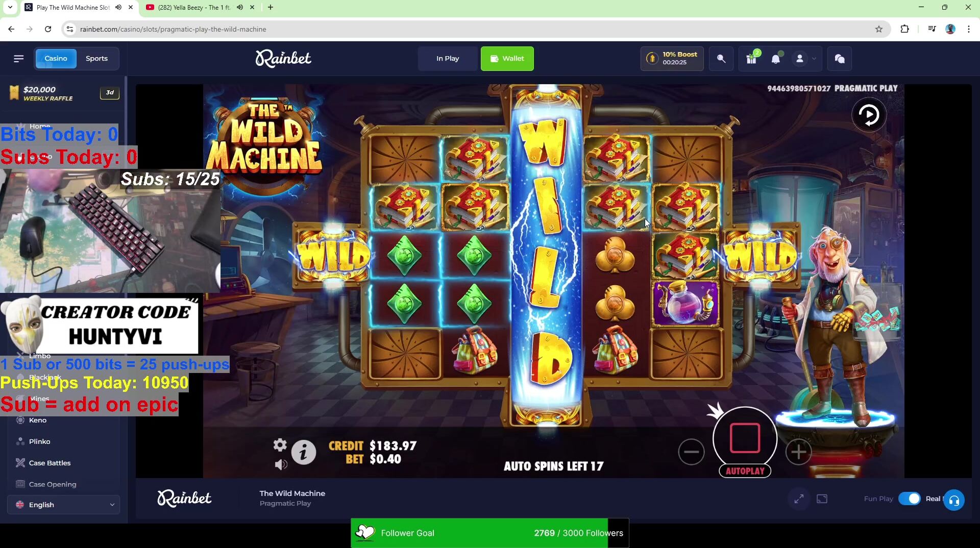The image size is (980, 548).
Task: Expand the English language selector
Action: pyautogui.click(x=64, y=504)
